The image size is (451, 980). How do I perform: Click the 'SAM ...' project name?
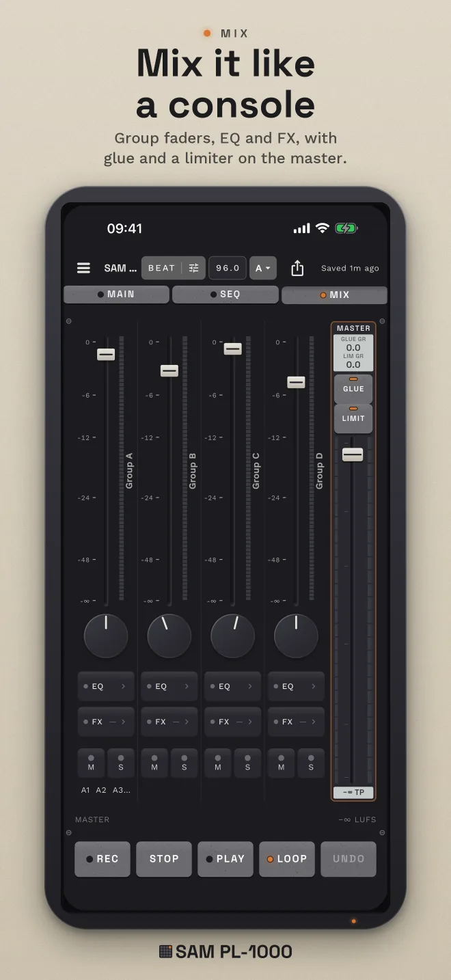click(x=120, y=268)
